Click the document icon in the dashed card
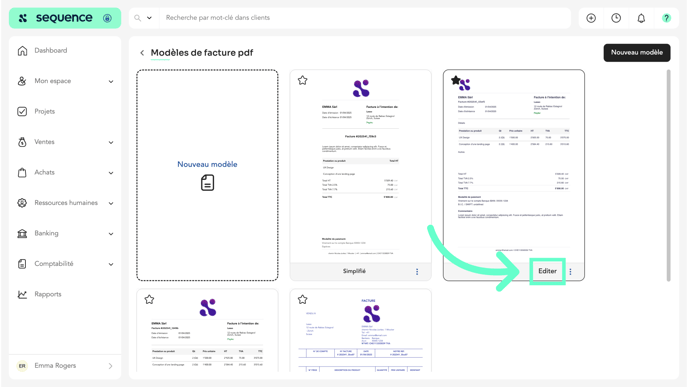 (x=208, y=183)
